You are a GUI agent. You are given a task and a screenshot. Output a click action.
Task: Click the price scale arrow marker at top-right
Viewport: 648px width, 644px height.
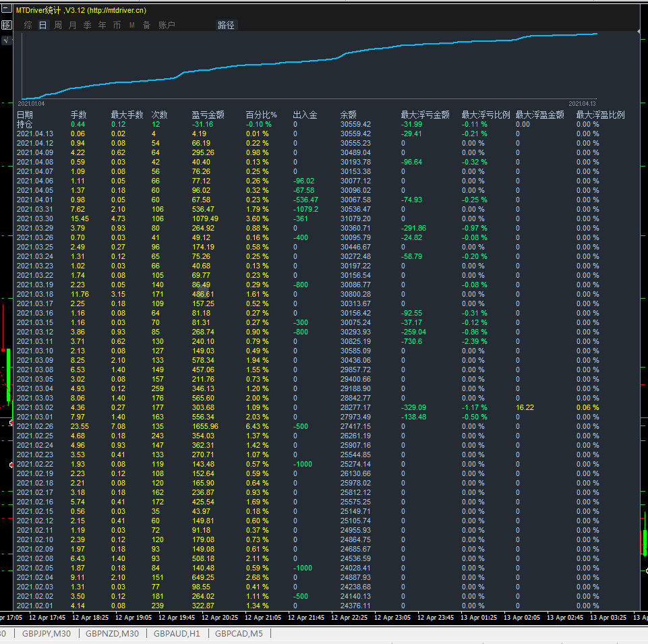pos(639,31)
